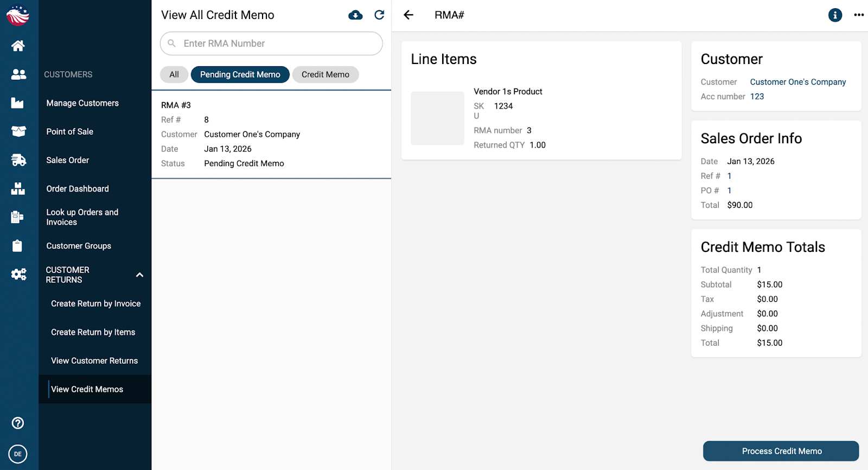The image size is (868, 470).
Task: Open Manage Customers
Action: tap(82, 103)
